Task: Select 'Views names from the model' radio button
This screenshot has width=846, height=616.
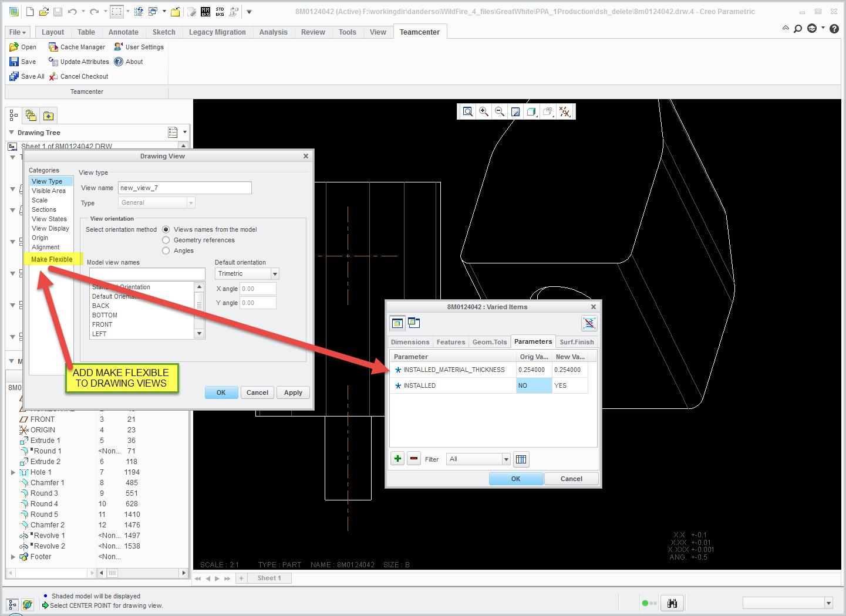Action: 166,229
